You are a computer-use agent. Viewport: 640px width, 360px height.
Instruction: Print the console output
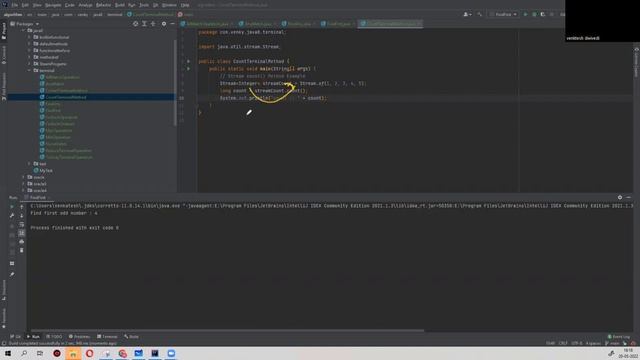(22, 242)
